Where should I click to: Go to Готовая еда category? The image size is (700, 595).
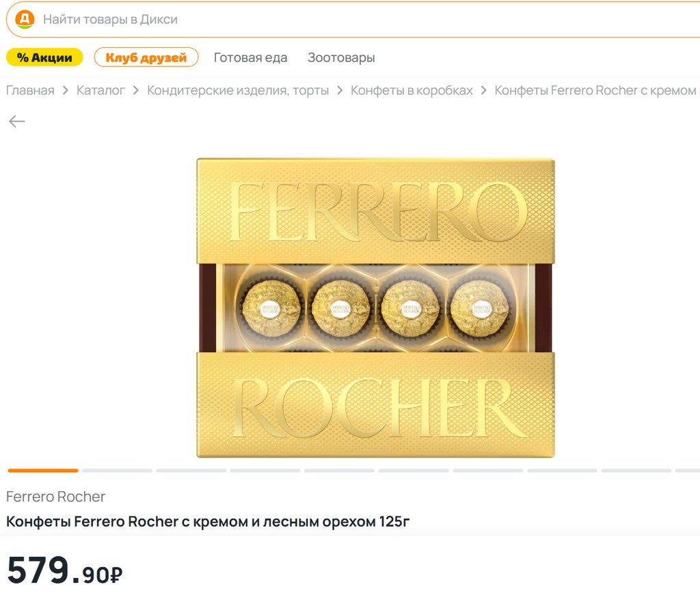coord(250,57)
